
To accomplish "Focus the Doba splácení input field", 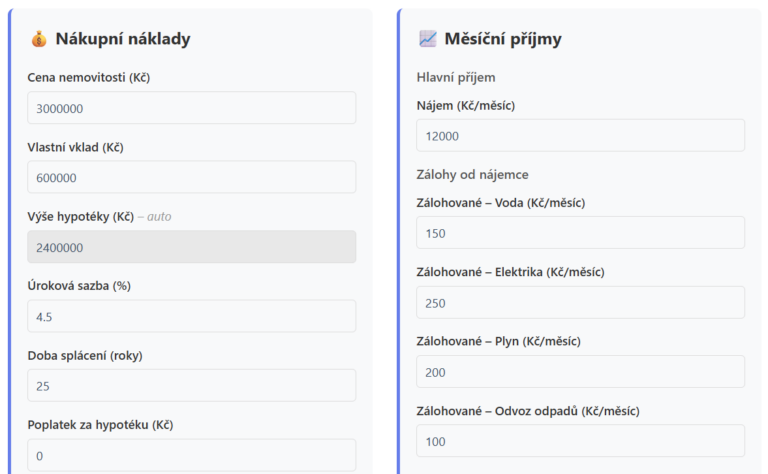I will (x=191, y=385).
